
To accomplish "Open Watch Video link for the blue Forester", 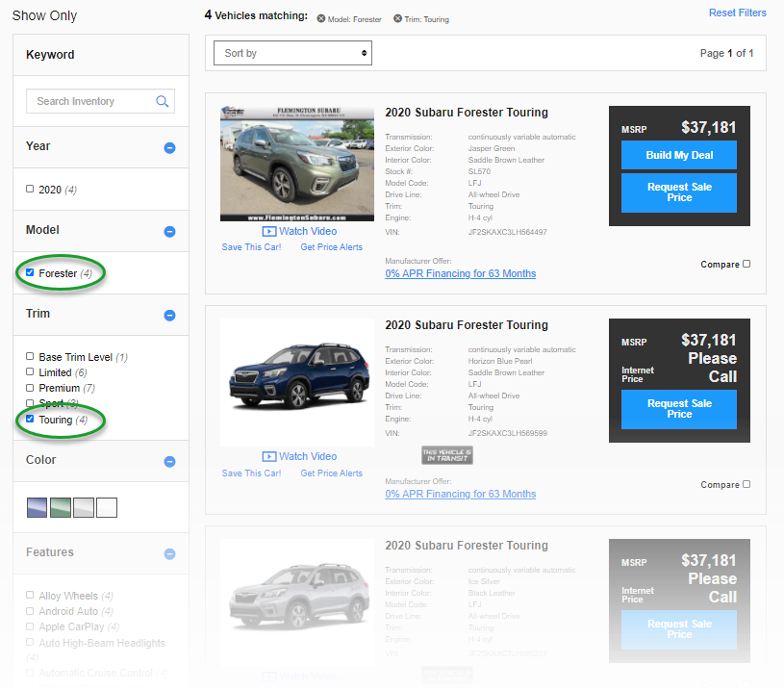I will 308,456.
